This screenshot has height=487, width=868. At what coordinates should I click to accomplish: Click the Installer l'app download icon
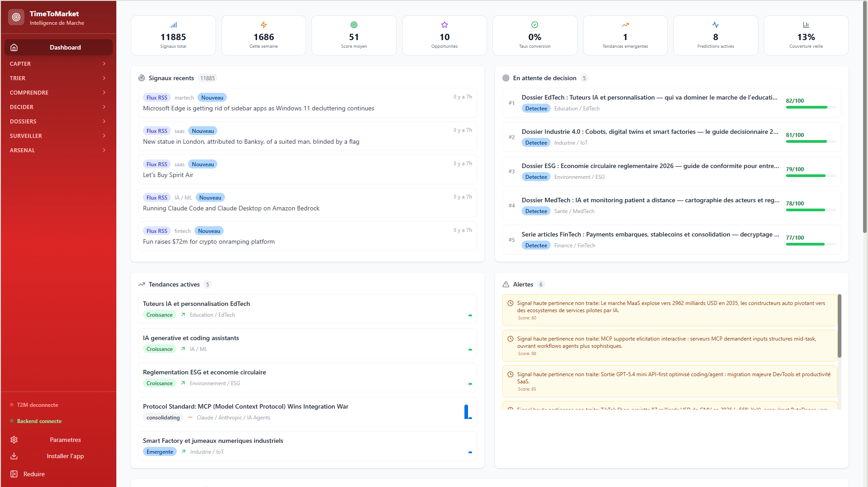click(14, 456)
